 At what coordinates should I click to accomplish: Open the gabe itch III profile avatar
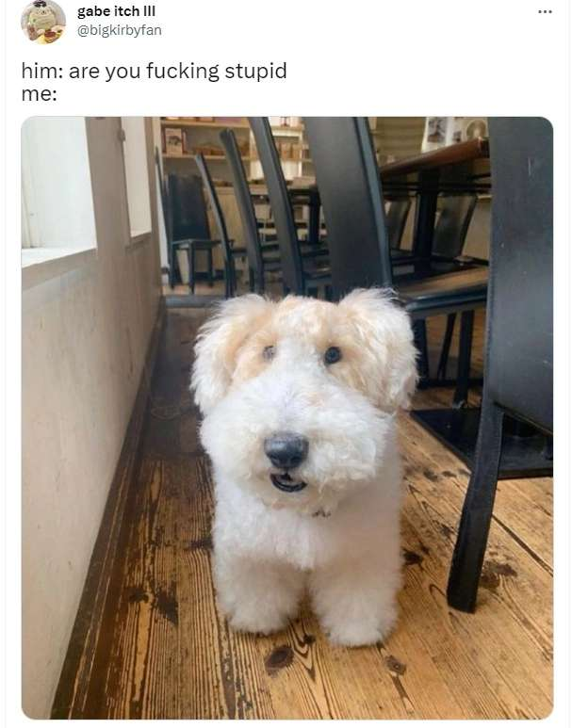(43, 21)
